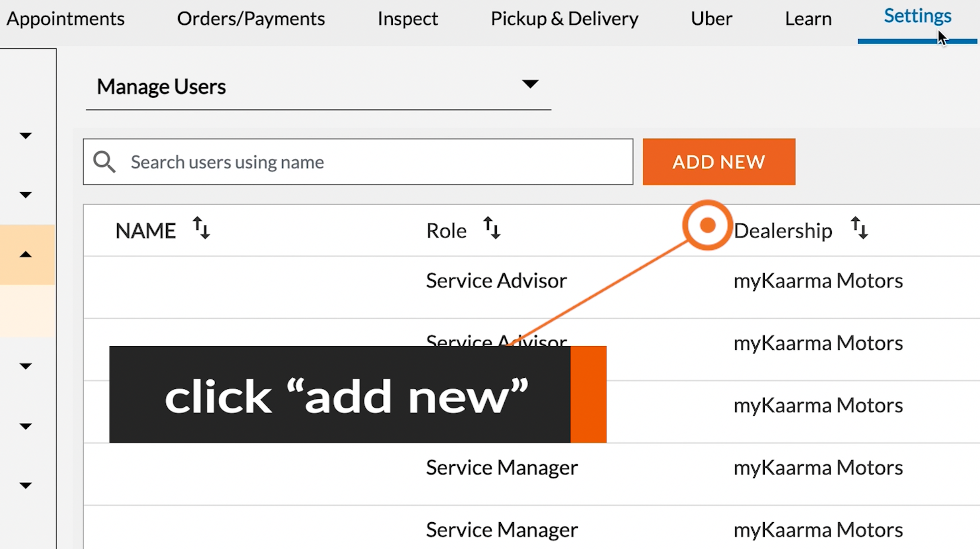Viewport: 980px width, 549px height.
Task: Expand the first sidebar section arrow
Action: pos(26,136)
